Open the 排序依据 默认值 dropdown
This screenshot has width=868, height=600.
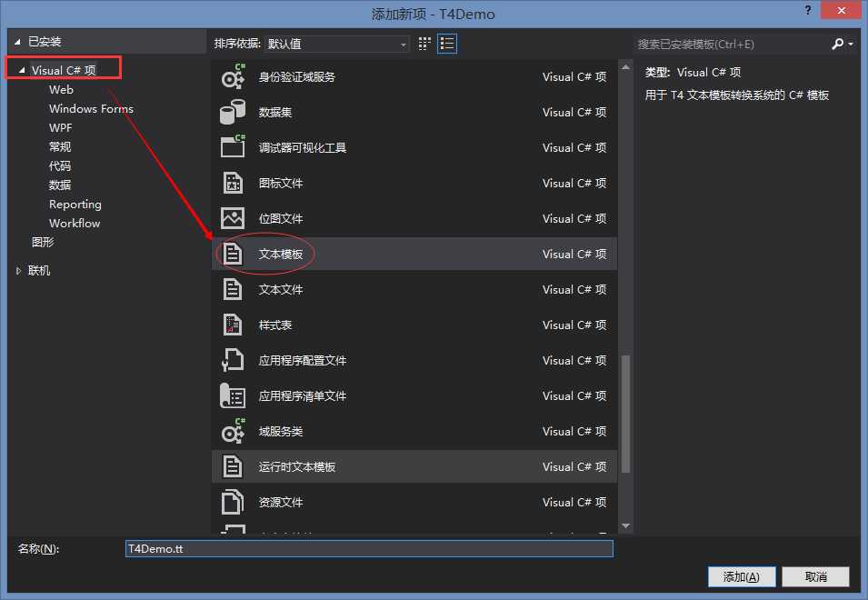(x=337, y=44)
